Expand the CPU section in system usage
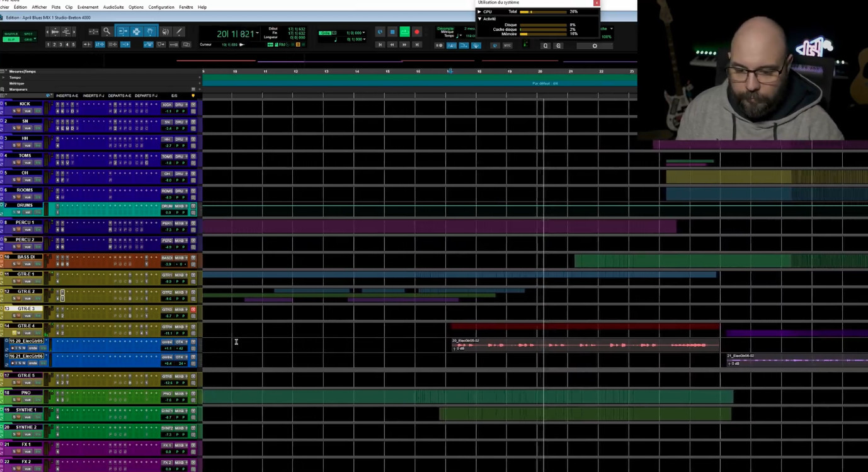The height and width of the screenshot is (472, 868). tap(479, 12)
